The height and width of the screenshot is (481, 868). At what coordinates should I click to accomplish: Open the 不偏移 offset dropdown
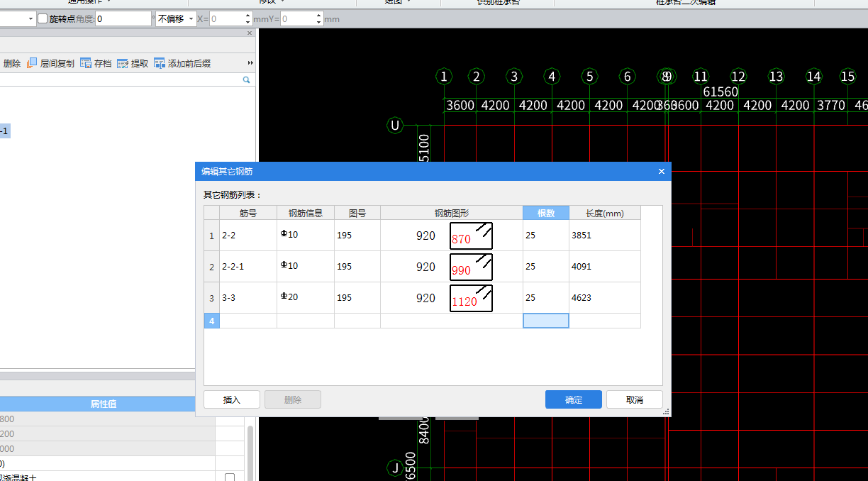(176, 18)
